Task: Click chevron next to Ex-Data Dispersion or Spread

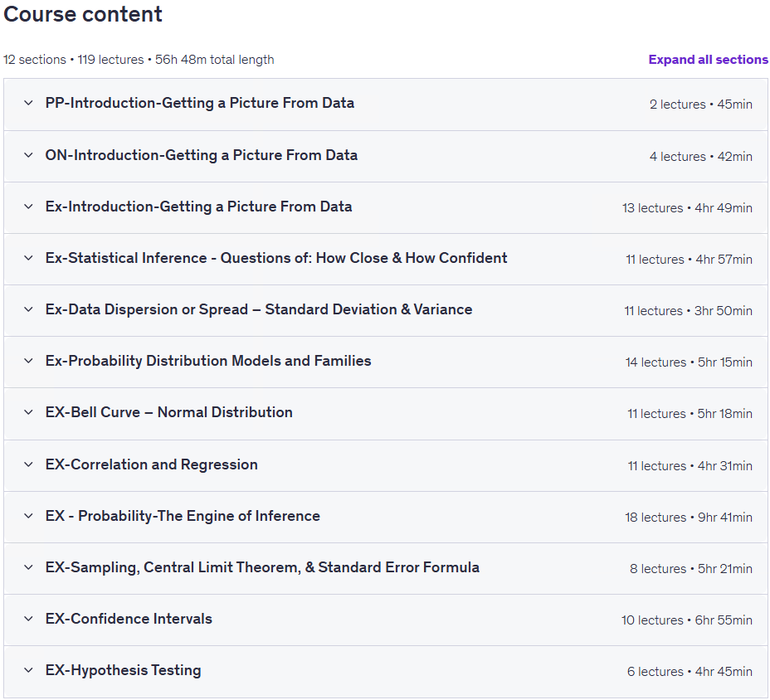Action: pyautogui.click(x=28, y=309)
